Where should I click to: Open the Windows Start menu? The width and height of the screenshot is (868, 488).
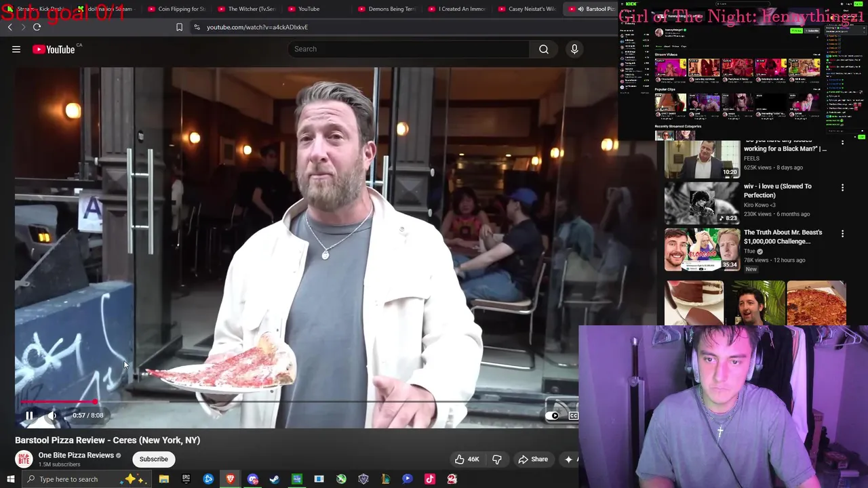click(x=10, y=479)
